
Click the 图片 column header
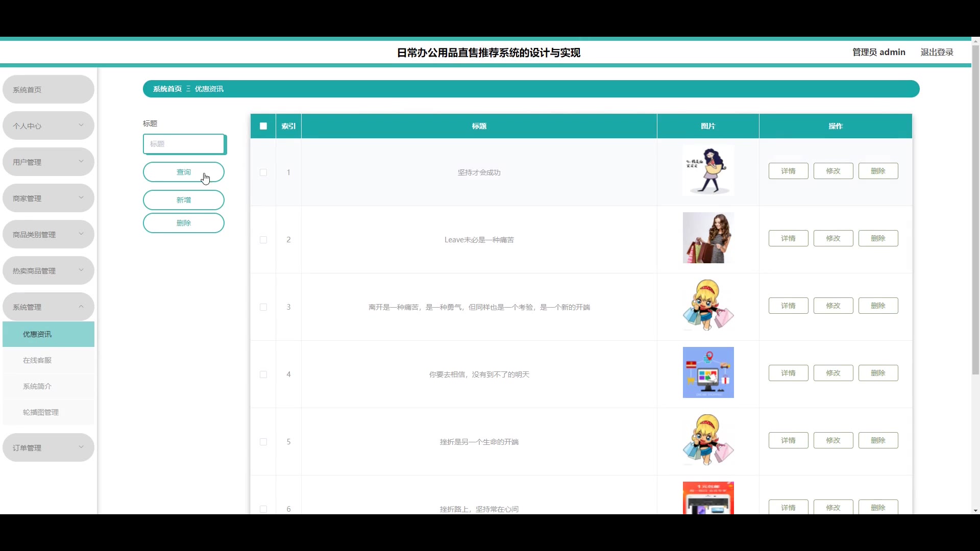(708, 126)
